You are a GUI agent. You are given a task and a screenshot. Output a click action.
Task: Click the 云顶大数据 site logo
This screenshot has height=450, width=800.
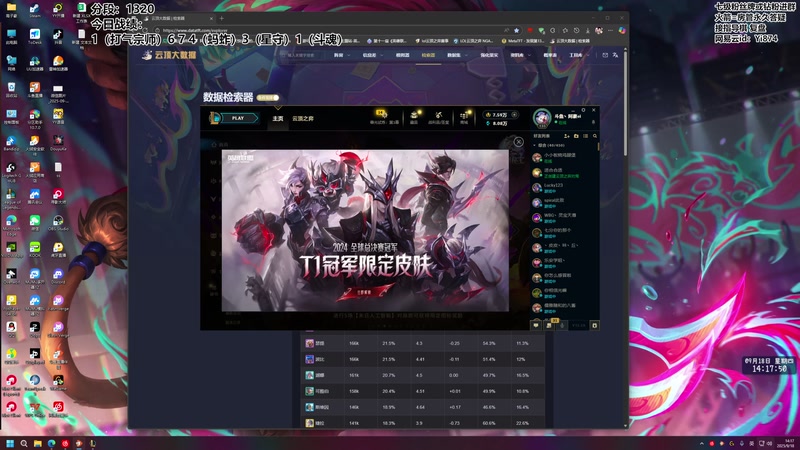pos(168,55)
